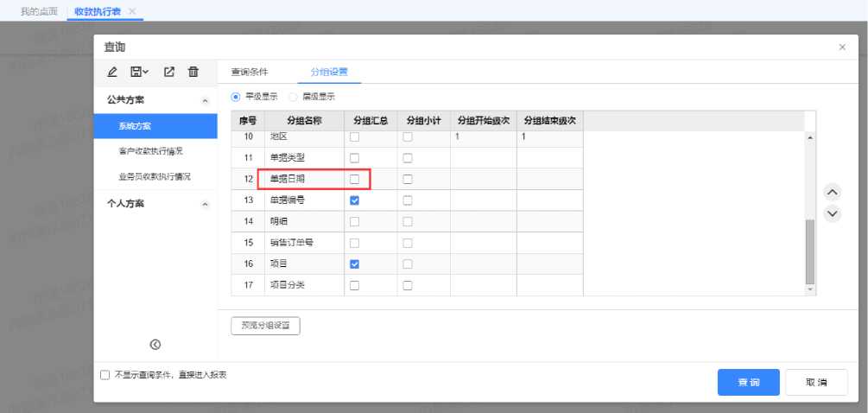
Task: Collapse the 个人方案 section
Action: [205, 204]
